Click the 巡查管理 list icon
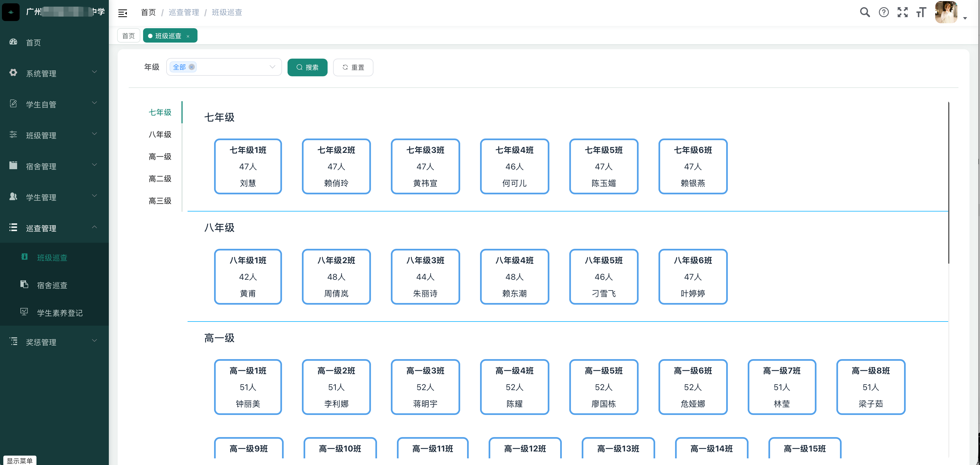 (x=13, y=227)
